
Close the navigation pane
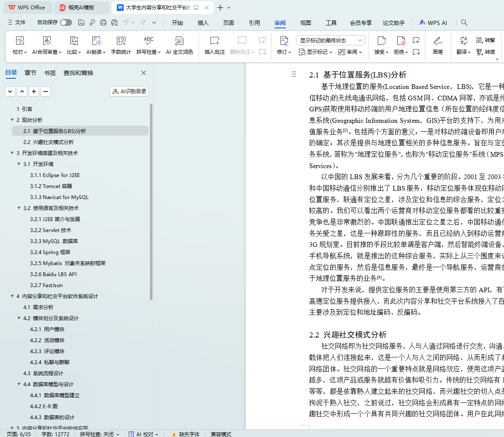(x=144, y=73)
